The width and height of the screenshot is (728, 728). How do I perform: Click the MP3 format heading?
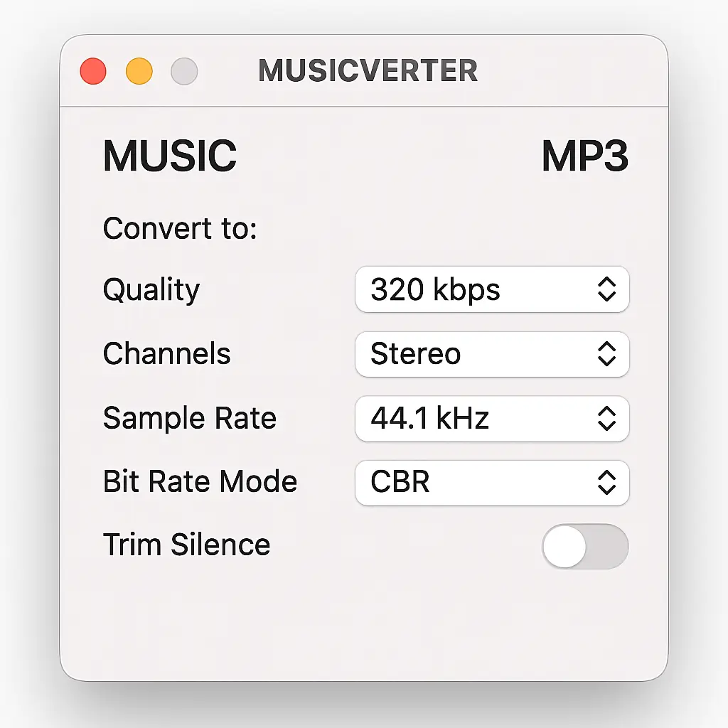pos(585,156)
